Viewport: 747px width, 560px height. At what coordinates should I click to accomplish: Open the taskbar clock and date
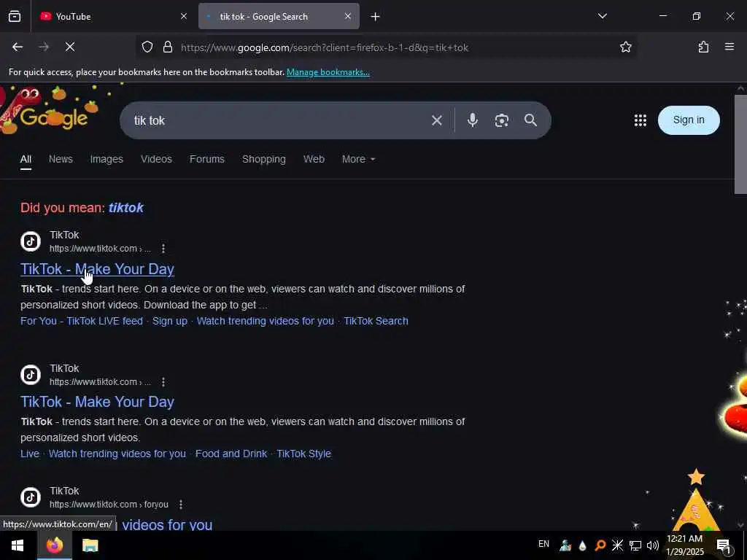click(685, 545)
